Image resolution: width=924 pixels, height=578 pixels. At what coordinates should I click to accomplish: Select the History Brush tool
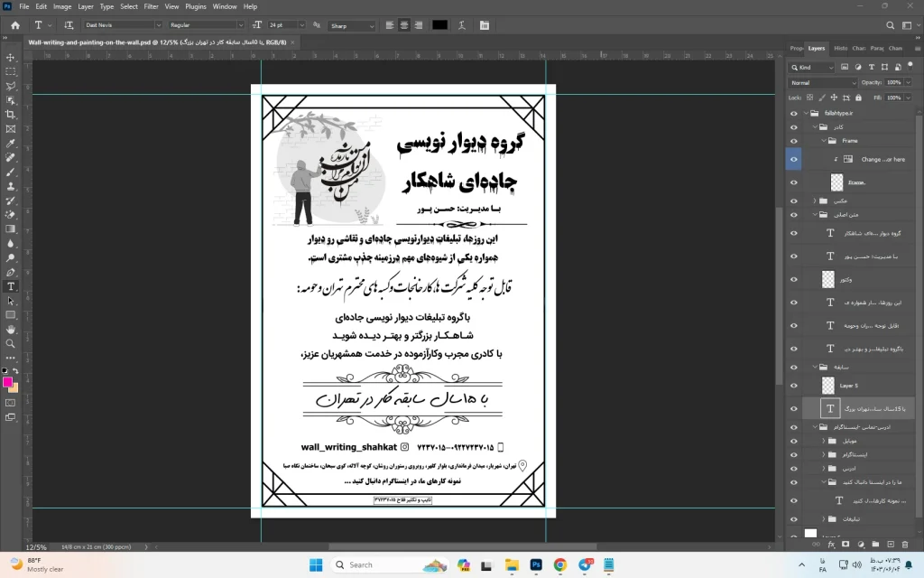click(11, 200)
